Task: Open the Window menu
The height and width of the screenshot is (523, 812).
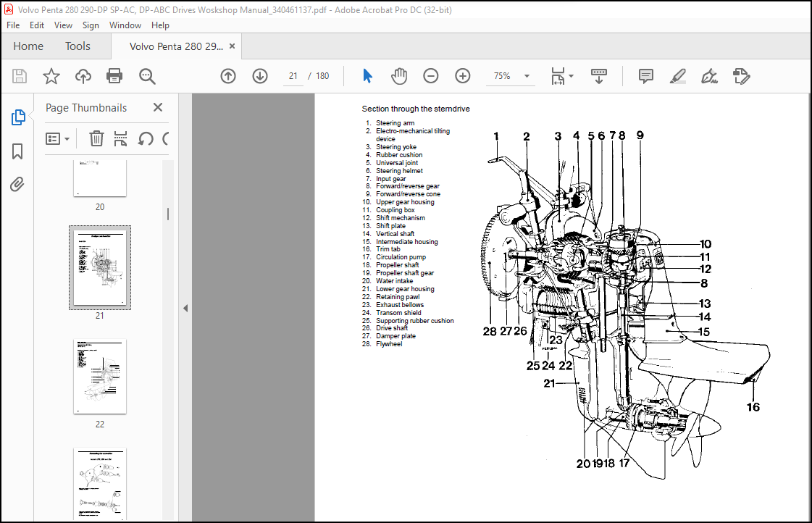Action: click(125, 25)
